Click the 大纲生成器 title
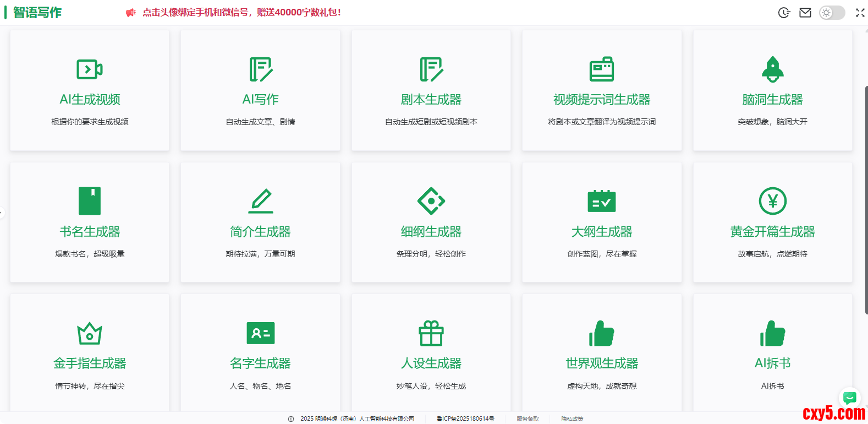 point(602,232)
